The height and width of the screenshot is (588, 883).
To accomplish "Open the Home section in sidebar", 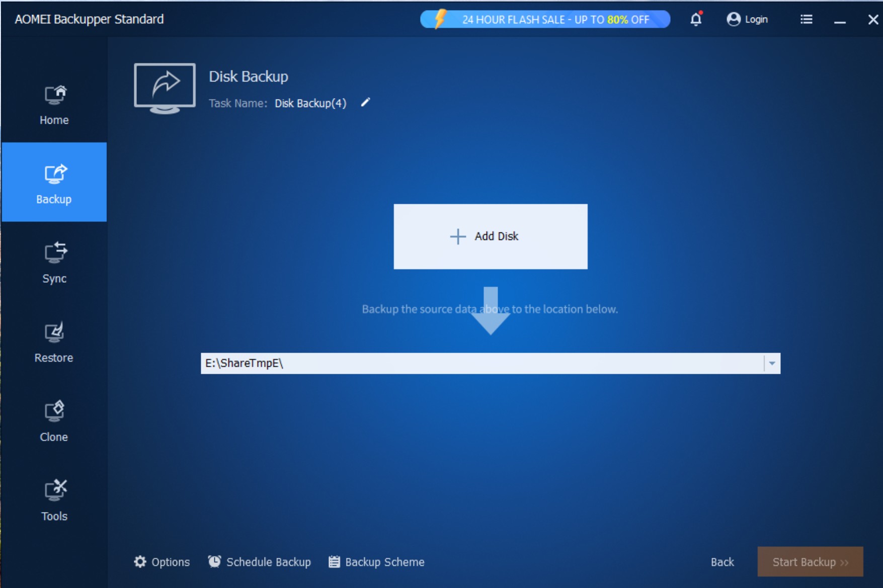I will 54,105.
